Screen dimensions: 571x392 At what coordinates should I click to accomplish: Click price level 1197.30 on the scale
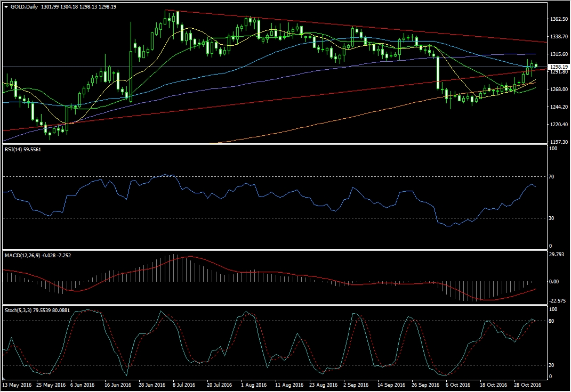tap(559, 142)
